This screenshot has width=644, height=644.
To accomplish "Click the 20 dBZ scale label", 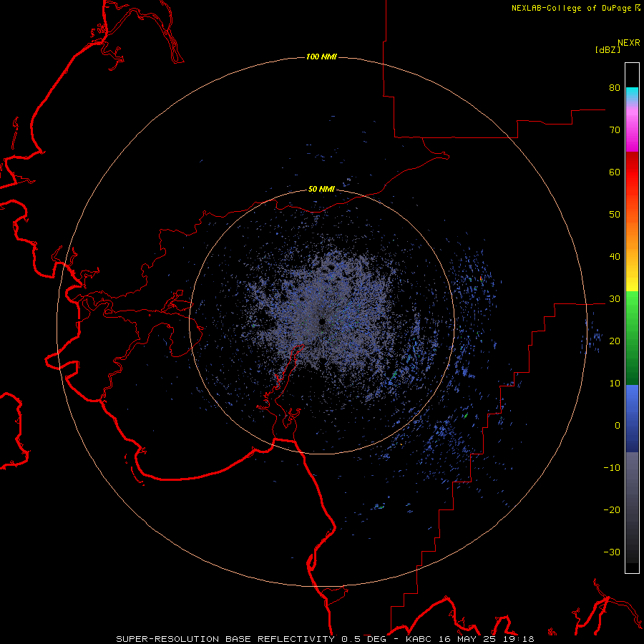I will click(x=615, y=341).
